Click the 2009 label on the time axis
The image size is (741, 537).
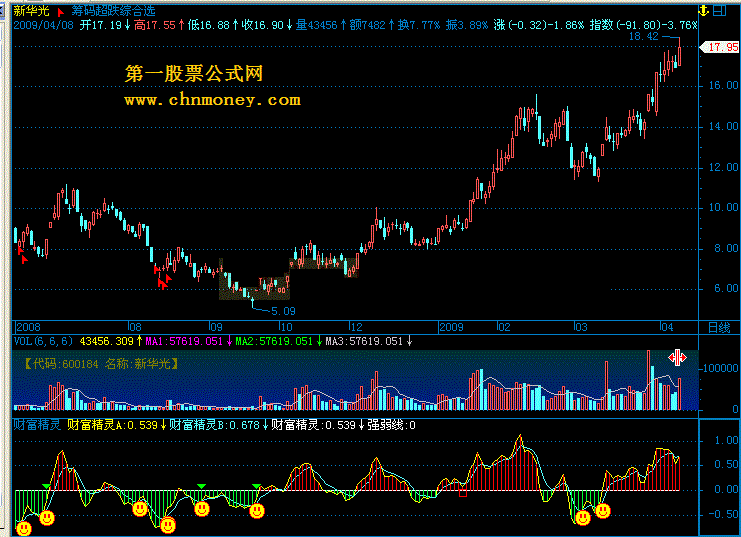(451, 327)
